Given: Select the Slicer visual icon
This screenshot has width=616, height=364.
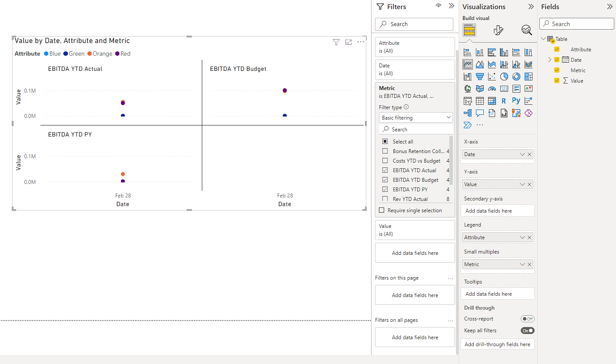Looking at the screenshot, I should [468, 101].
